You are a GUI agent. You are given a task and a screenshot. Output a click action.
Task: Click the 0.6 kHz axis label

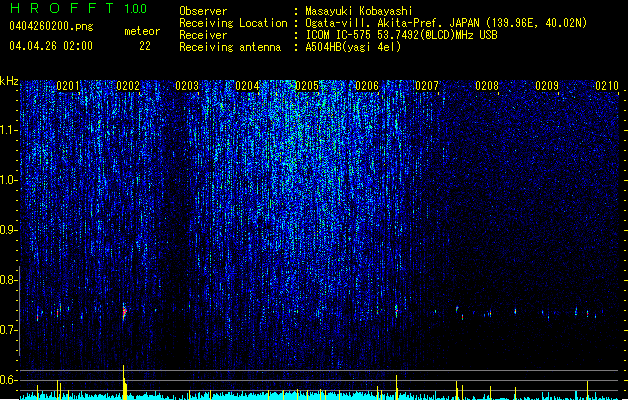coord(8,380)
